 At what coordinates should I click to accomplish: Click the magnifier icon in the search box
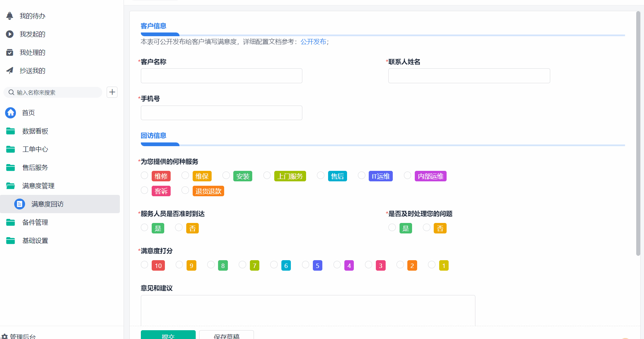12,92
